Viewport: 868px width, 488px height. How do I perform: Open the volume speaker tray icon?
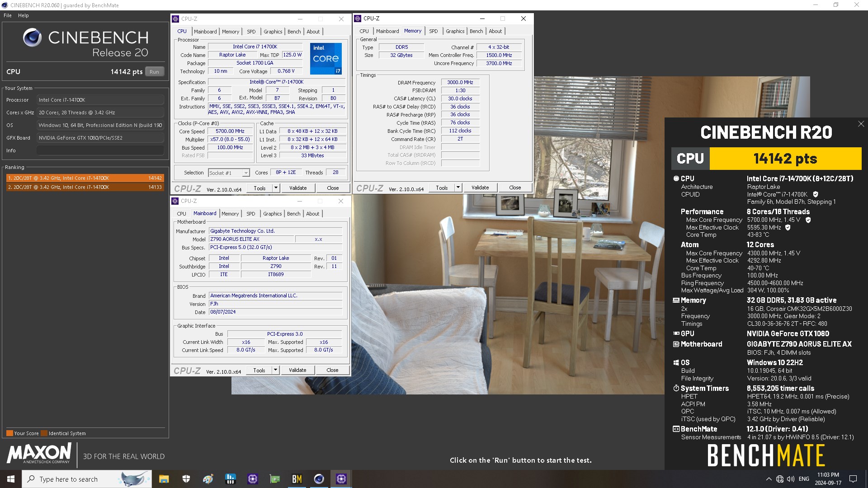click(x=791, y=479)
